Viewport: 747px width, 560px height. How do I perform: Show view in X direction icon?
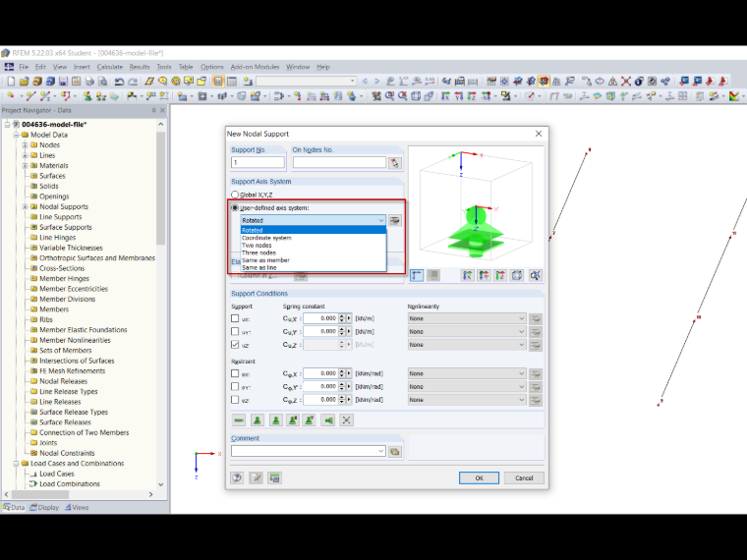tap(467, 275)
